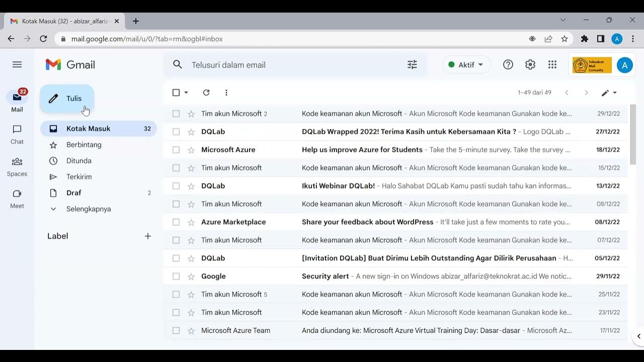This screenshot has height=362, width=644.
Task: Toggle browser side panel icon
Action: coord(601,39)
